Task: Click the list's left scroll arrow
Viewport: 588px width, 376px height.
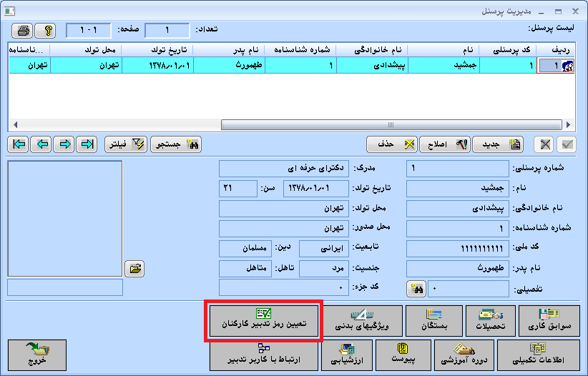Action: (15, 124)
